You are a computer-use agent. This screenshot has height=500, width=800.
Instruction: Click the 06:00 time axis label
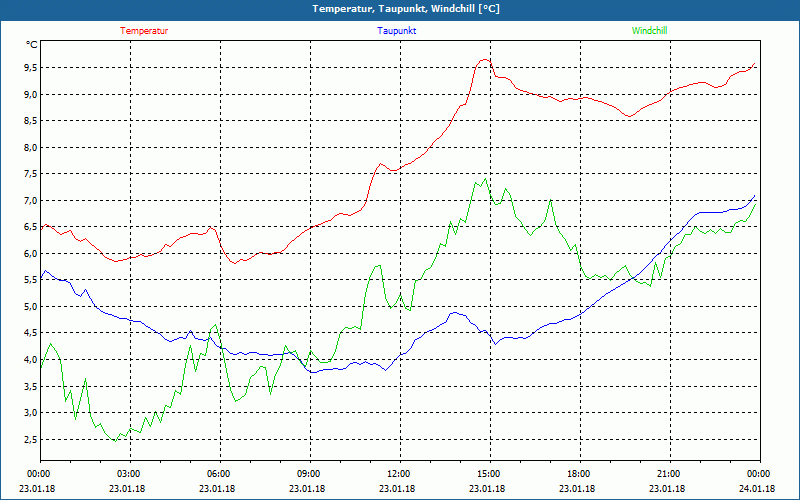pyautogui.click(x=220, y=474)
